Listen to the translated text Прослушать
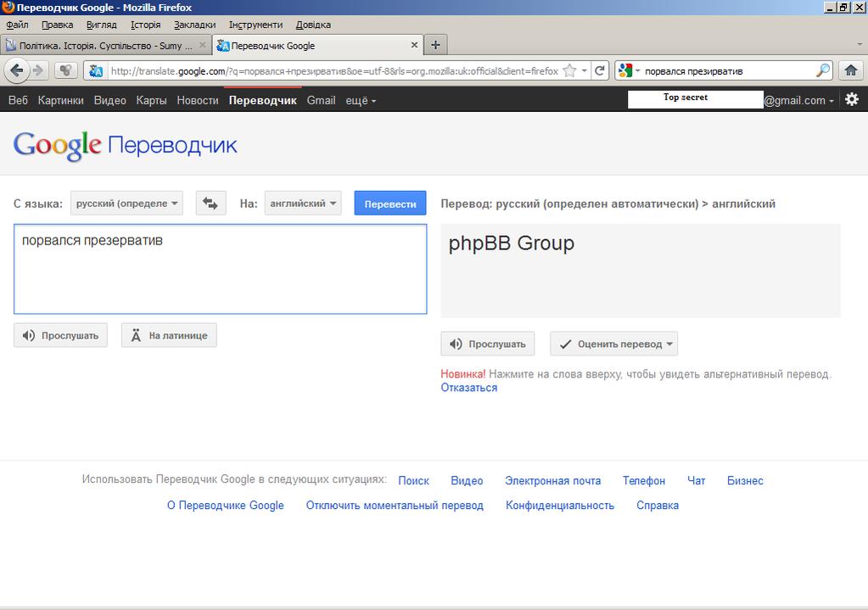 (488, 344)
